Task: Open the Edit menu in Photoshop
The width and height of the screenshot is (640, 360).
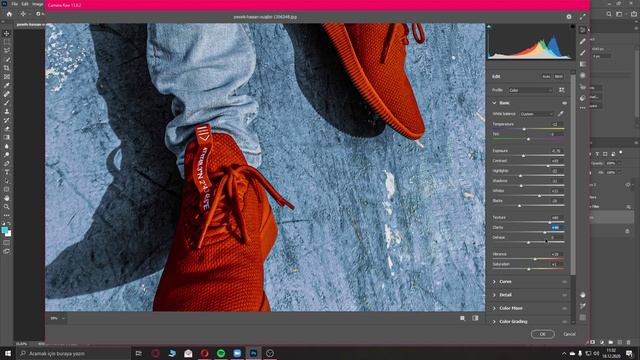Action: (25, 4)
